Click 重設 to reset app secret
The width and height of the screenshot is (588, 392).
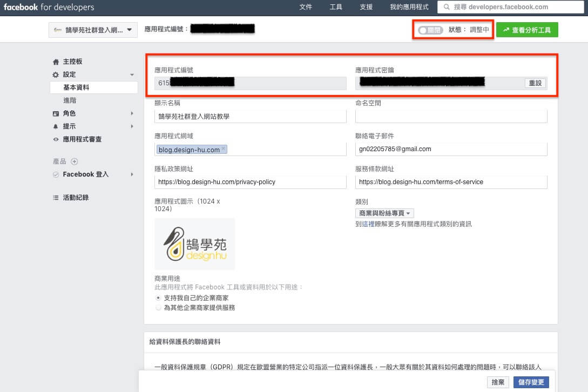535,83
